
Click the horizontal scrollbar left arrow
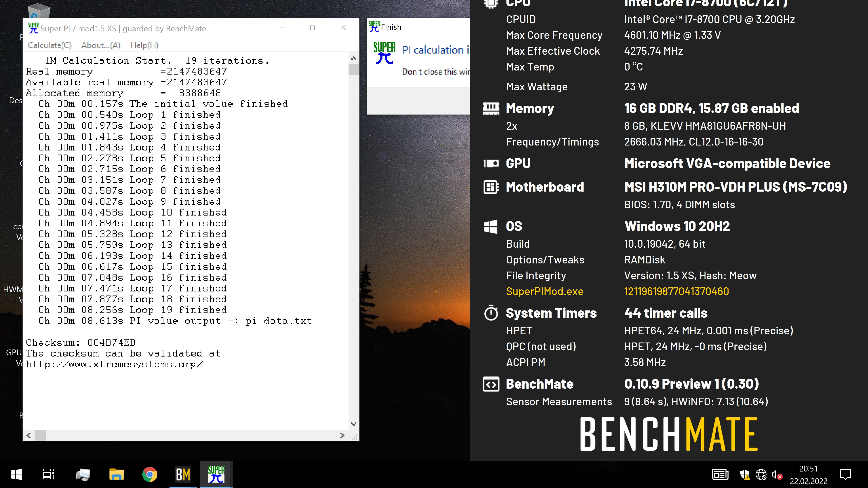[29, 435]
